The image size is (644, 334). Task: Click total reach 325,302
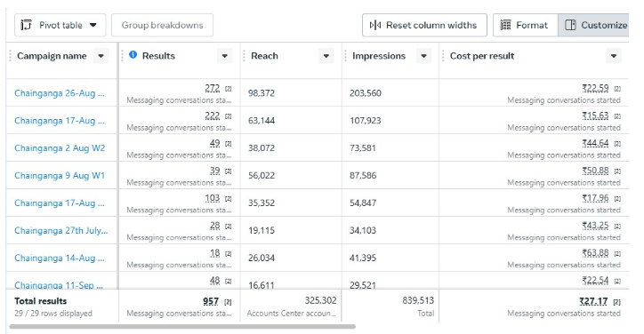click(x=320, y=300)
